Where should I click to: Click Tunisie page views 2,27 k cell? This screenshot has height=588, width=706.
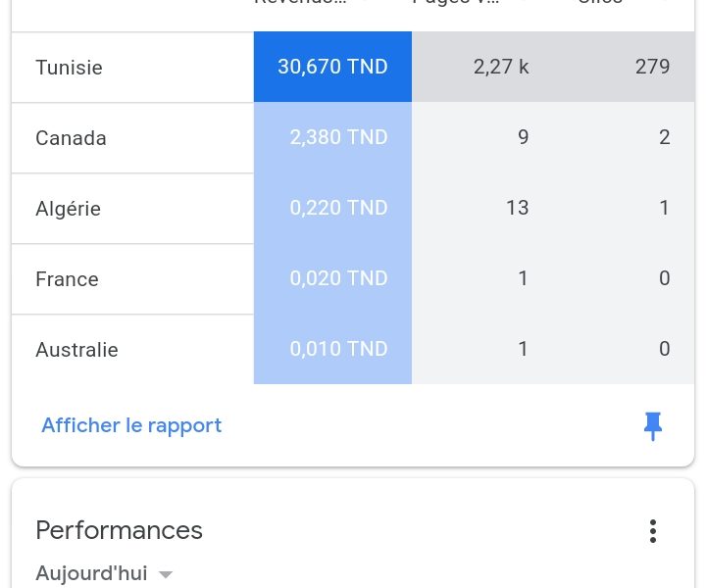(501, 67)
